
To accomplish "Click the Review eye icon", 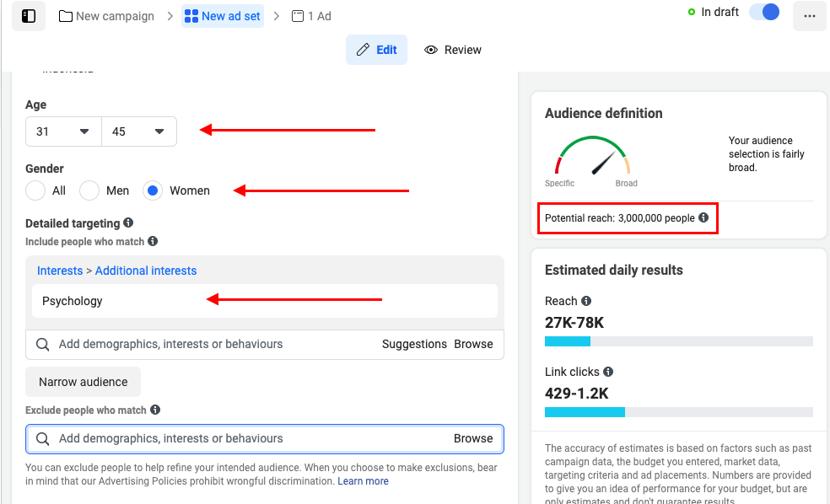I will (431, 50).
